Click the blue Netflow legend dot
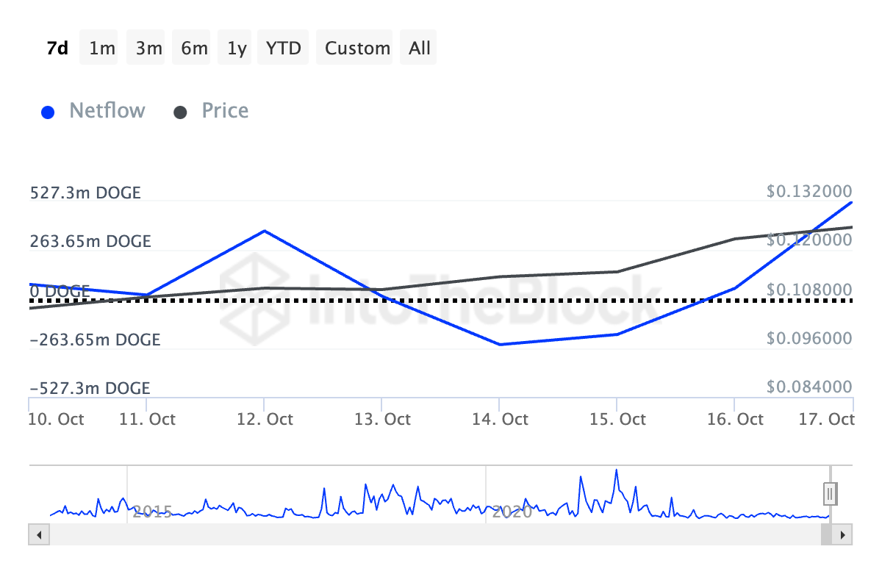Screen dimensions: 882x588 tap(49, 112)
